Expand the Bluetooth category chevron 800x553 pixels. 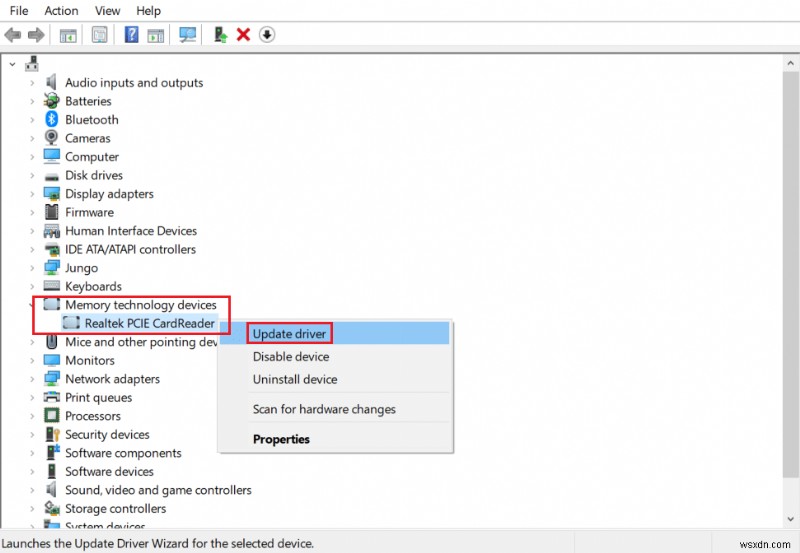point(32,120)
